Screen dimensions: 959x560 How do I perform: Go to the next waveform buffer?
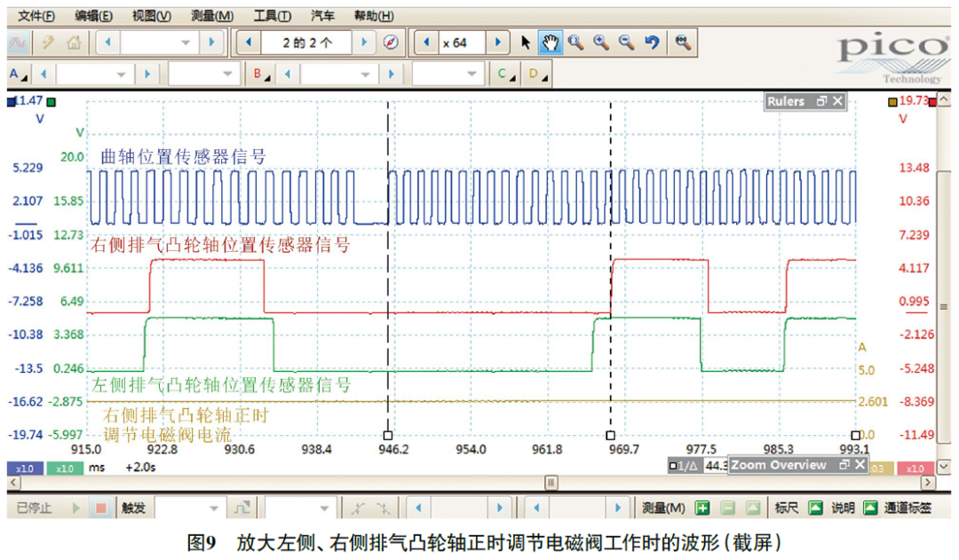[364, 43]
